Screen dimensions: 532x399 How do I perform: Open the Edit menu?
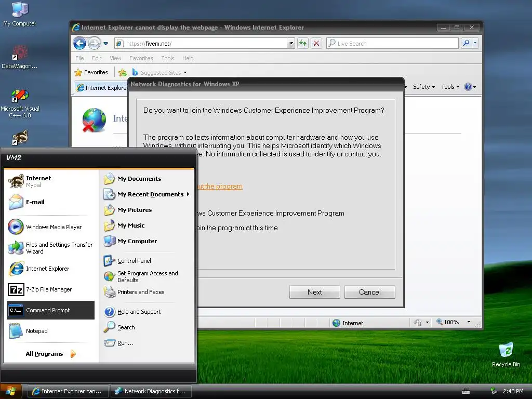coord(97,58)
